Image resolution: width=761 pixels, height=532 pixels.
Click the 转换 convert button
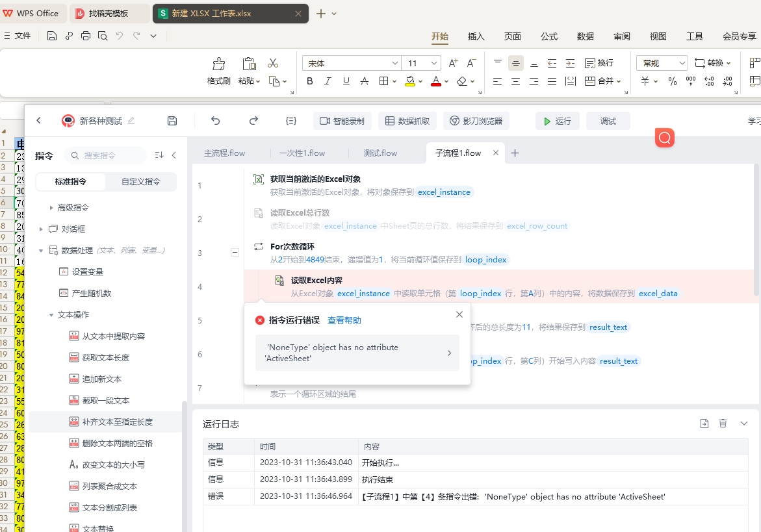712,63
